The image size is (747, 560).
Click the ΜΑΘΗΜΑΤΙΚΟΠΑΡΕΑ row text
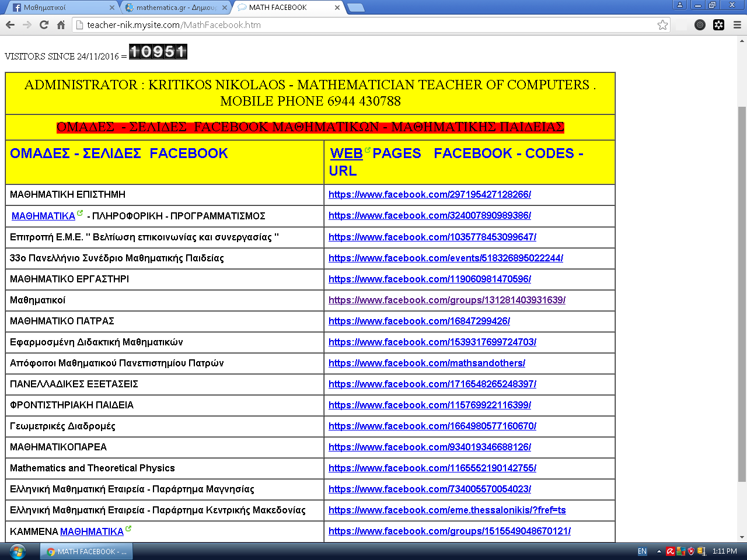point(58,447)
